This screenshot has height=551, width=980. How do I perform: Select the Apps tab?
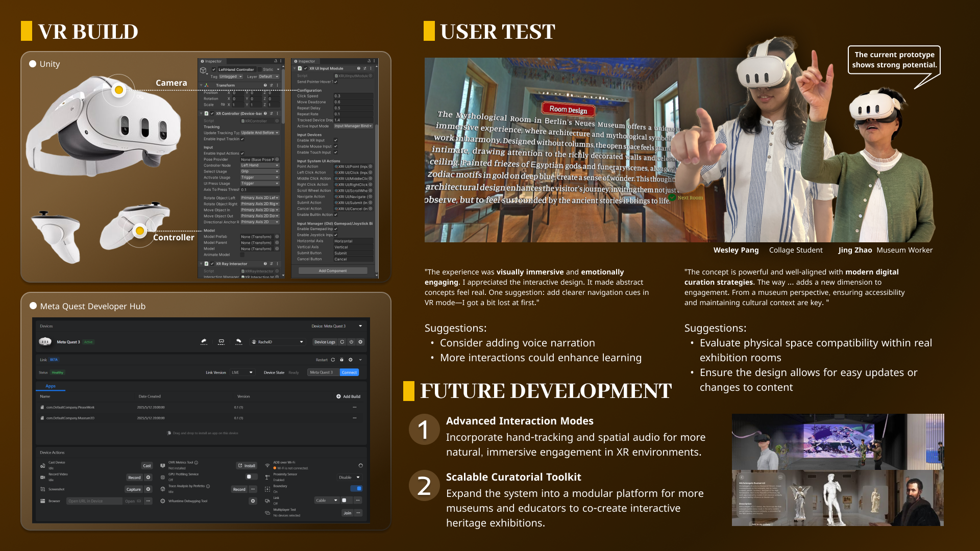(51, 386)
